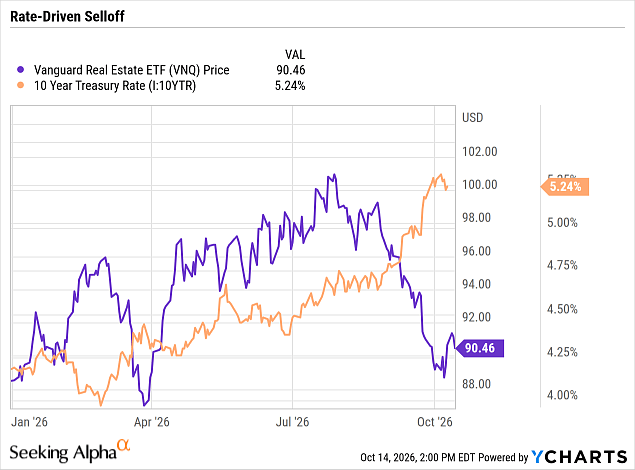This screenshot has width=635, height=470.
Task: Click the VAL column header
Action: 295,55
